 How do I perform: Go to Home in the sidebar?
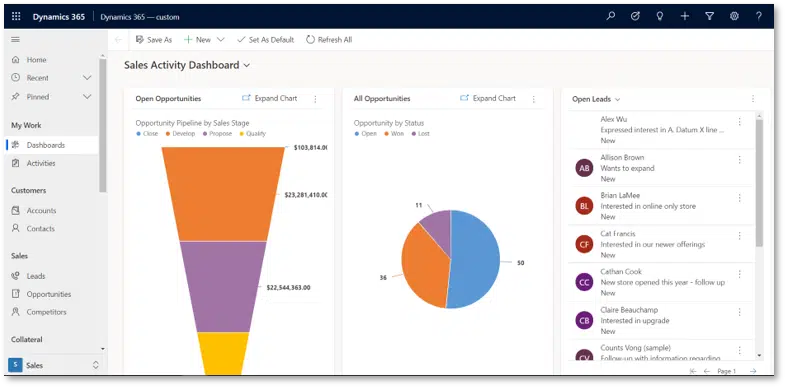36,60
